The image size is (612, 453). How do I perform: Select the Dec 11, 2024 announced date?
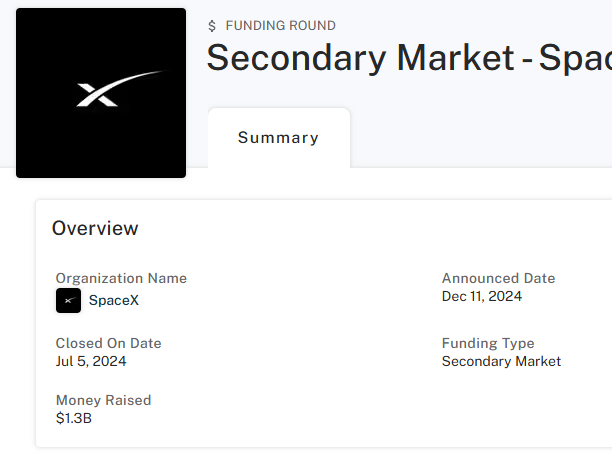(x=481, y=296)
